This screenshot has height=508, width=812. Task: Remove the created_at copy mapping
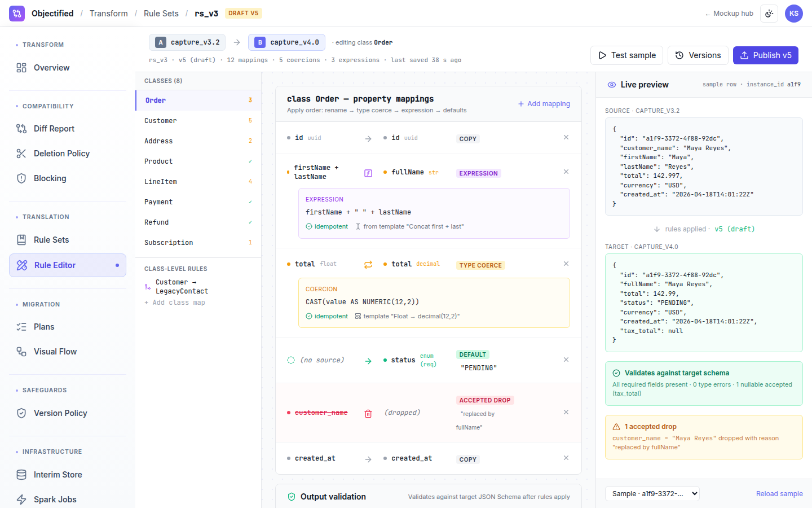click(x=566, y=458)
